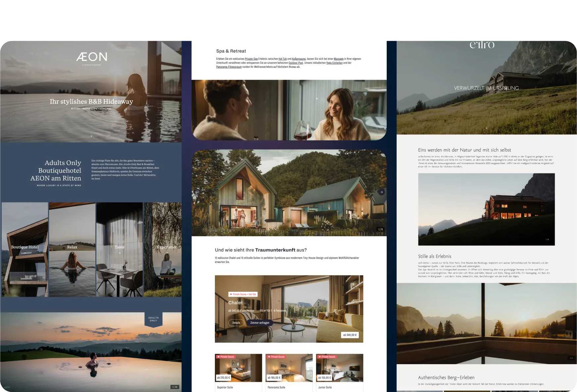The height and width of the screenshot is (392, 577).
Task: Click the 'ab 155,00 €' price label
Action: (x=325, y=378)
